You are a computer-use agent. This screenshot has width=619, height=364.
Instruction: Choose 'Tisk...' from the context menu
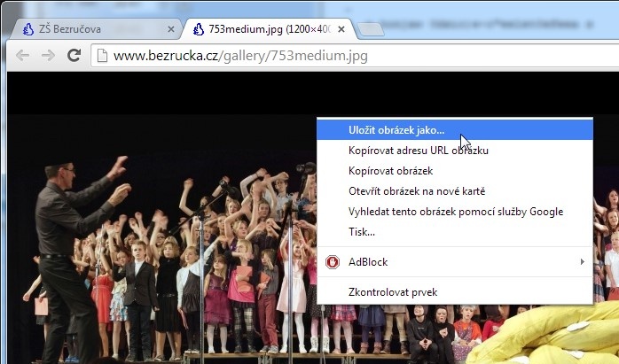click(x=455, y=232)
